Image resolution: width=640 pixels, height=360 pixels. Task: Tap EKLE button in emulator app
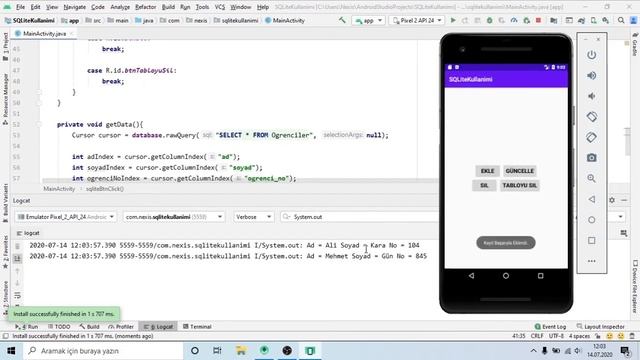point(487,171)
